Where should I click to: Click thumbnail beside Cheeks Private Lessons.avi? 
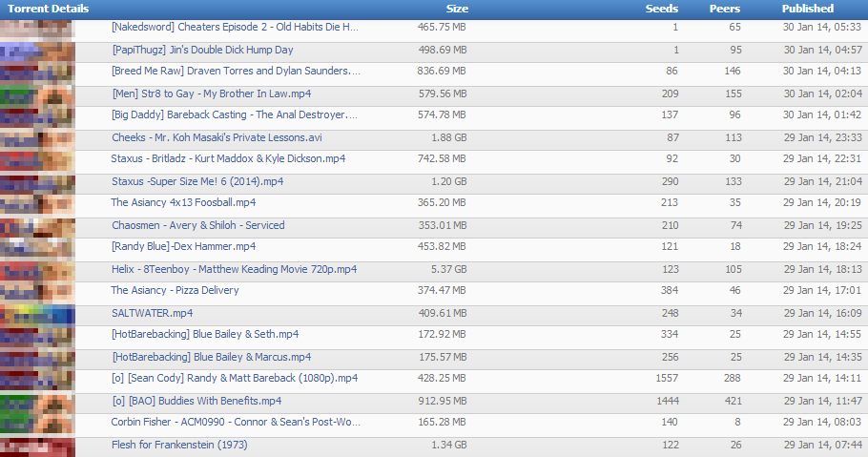pyautogui.click(x=37, y=140)
